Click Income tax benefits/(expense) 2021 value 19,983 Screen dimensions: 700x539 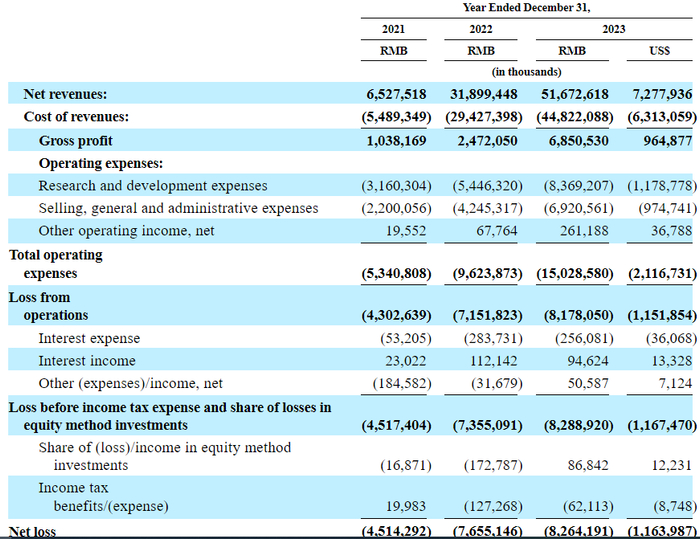click(x=406, y=506)
